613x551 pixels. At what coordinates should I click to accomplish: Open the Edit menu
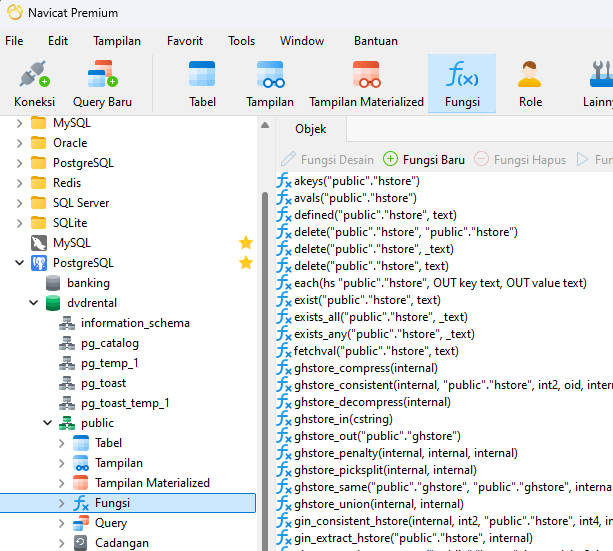pos(58,41)
